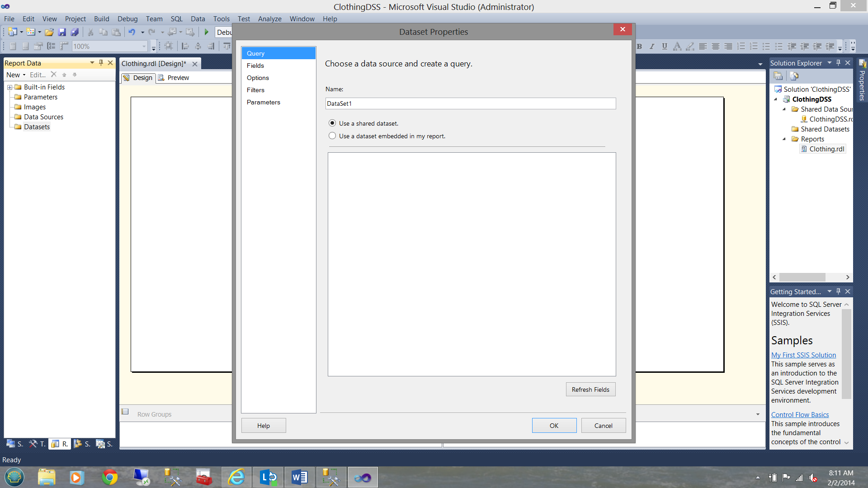Image resolution: width=868 pixels, height=488 pixels.
Task: Click the Italic formatting icon
Action: (651, 46)
